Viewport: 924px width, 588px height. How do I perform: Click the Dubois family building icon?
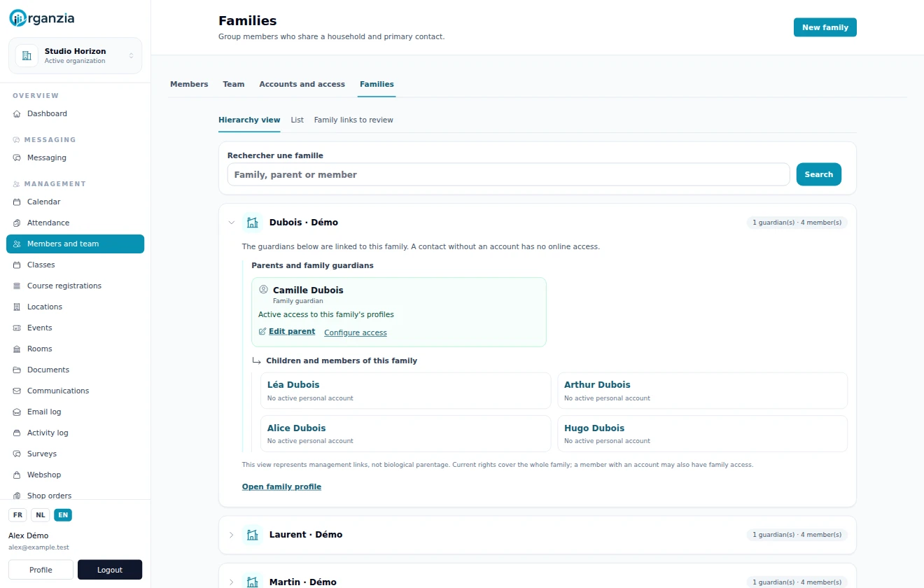(x=252, y=223)
